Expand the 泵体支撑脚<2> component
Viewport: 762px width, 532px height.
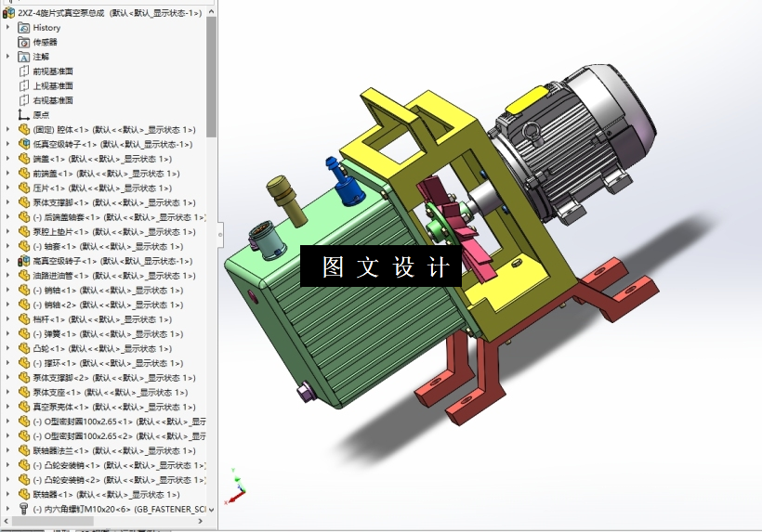(7, 378)
